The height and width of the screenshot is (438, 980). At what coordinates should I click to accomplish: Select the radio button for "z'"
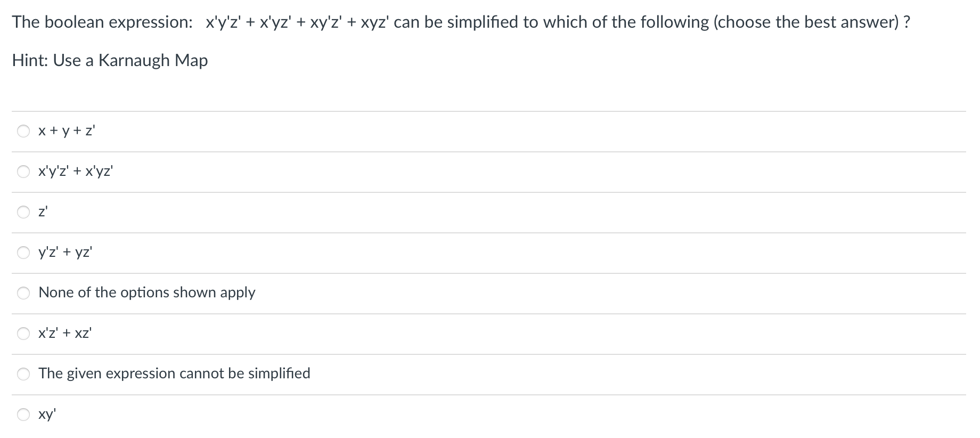pos(23,212)
